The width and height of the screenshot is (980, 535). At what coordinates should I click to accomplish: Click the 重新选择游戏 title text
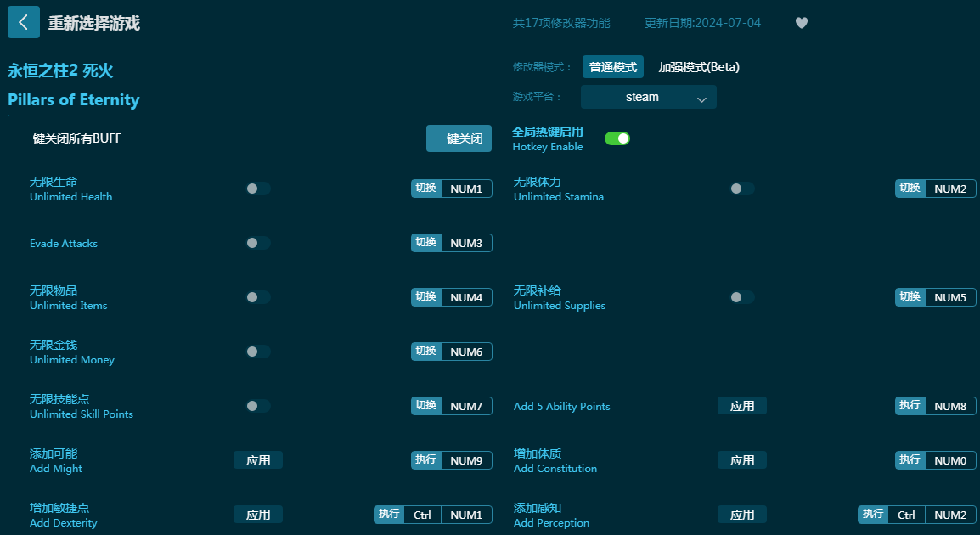(93, 23)
